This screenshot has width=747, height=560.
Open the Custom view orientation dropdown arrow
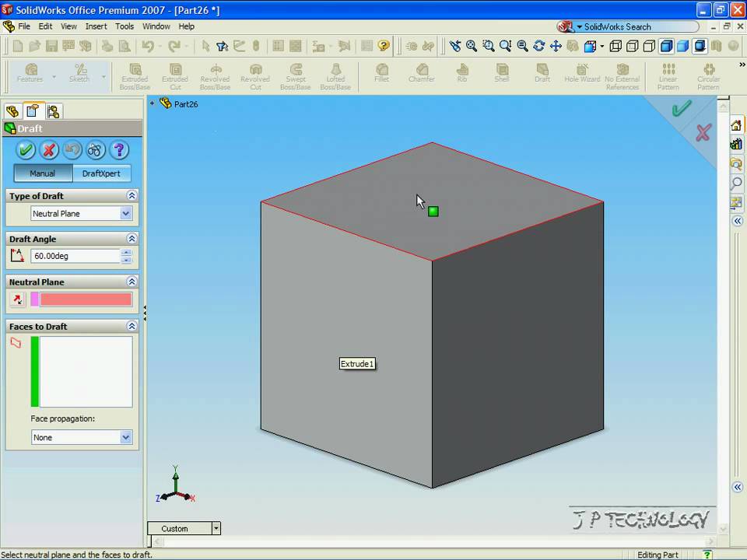[x=216, y=528]
